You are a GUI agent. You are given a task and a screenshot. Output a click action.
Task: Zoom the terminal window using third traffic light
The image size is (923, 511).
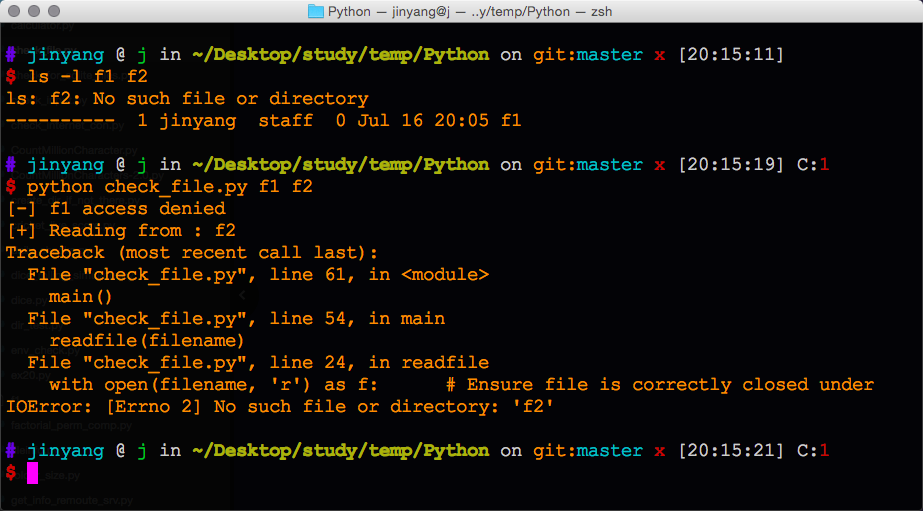tap(54, 11)
